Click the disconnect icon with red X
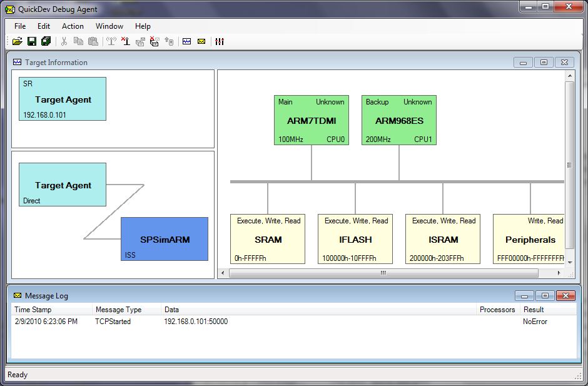The image size is (588, 386). click(126, 41)
